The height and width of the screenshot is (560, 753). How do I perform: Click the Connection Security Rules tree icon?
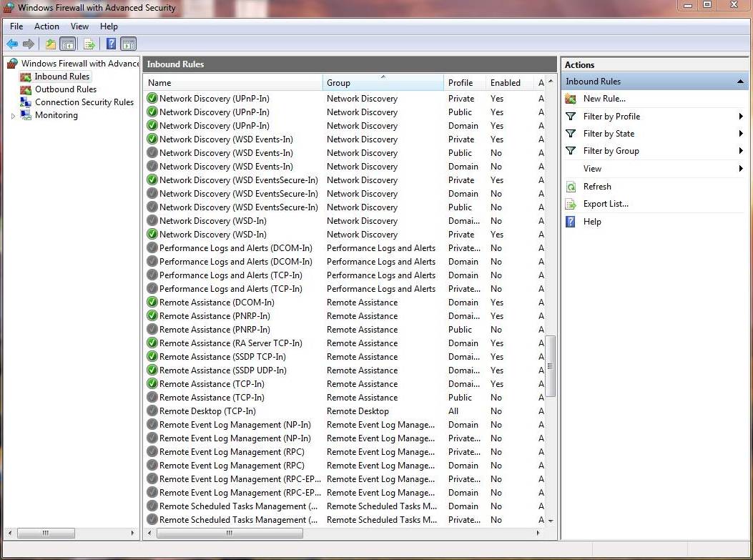pos(26,102)
